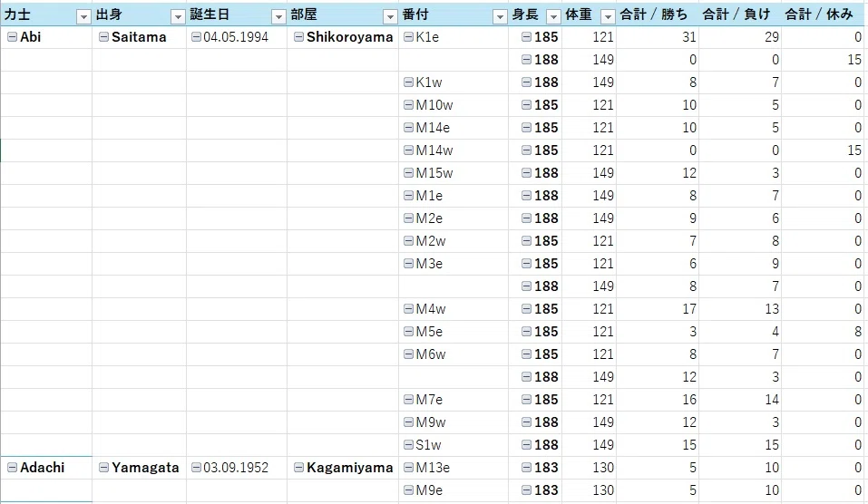868x504 pixels.
Task: Collapse the K1w rank group
Action: (408, 82)
